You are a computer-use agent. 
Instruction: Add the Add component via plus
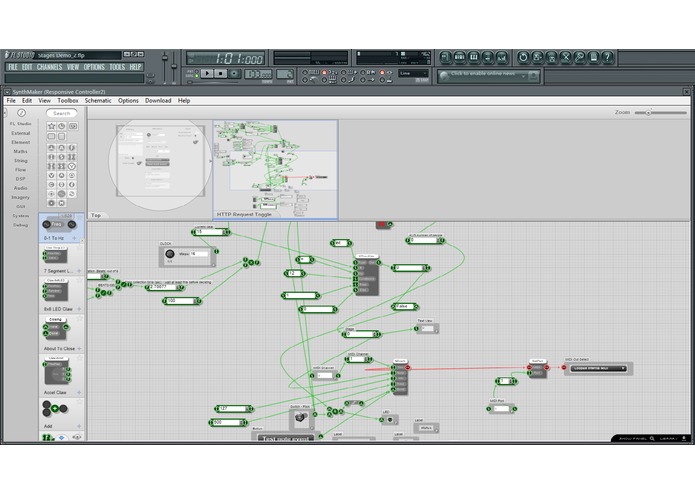click(x=79, y=426)
